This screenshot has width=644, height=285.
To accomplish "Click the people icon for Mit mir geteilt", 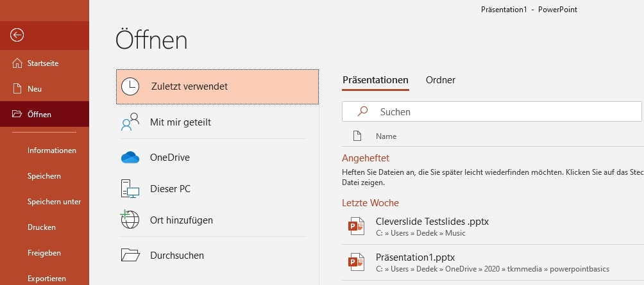I will coord(130,122).
